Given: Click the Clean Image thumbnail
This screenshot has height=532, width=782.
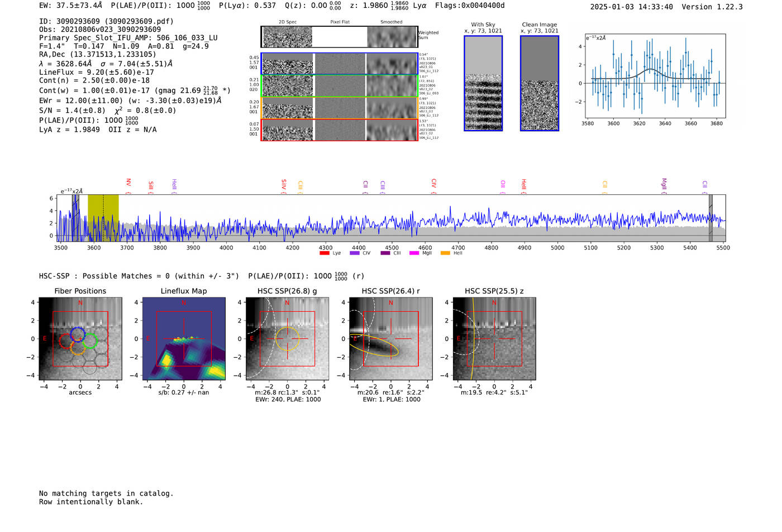Looking at the screenshot, I should [540, 83].
